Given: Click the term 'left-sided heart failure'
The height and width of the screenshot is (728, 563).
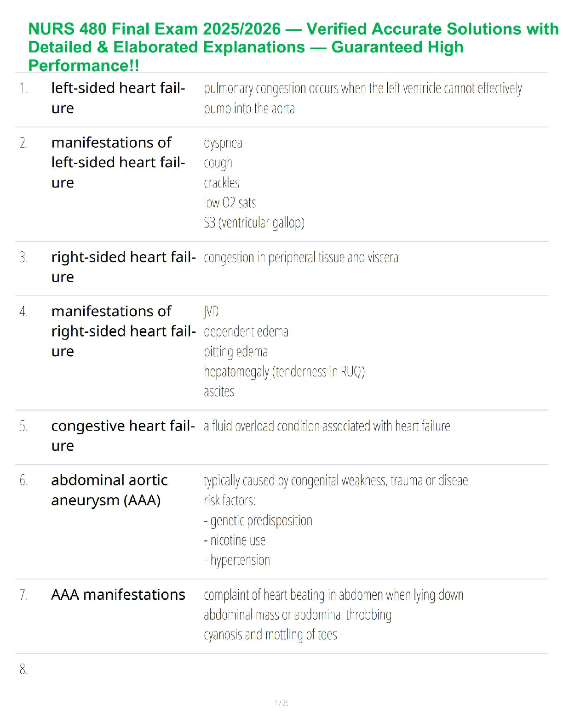Looking at the screenshot, I should click(x=118, y=97).
